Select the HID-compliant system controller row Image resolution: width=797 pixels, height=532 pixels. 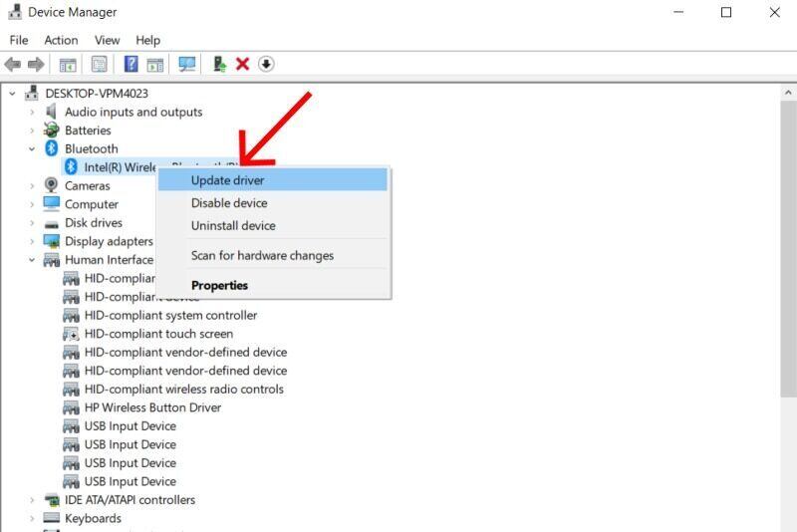(x=170, y=315)
